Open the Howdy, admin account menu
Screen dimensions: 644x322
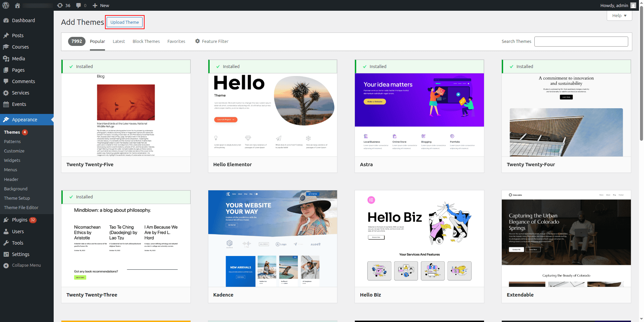(618, 5)
